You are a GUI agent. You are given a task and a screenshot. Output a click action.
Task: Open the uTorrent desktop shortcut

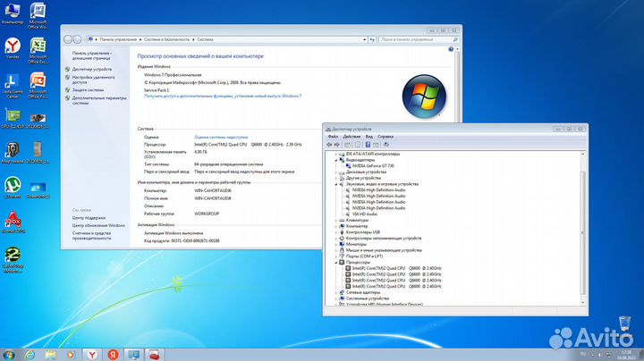(13, 188)
